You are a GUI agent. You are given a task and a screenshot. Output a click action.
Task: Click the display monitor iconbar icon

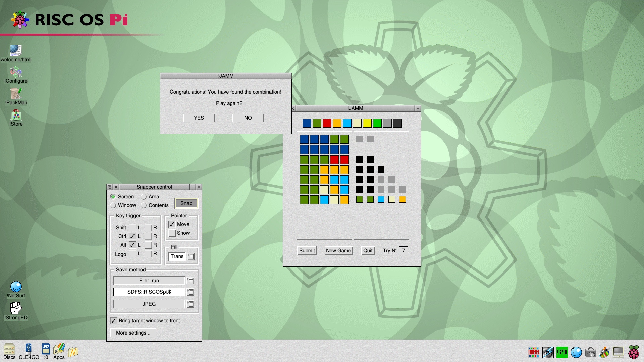(x=618, y=352)
